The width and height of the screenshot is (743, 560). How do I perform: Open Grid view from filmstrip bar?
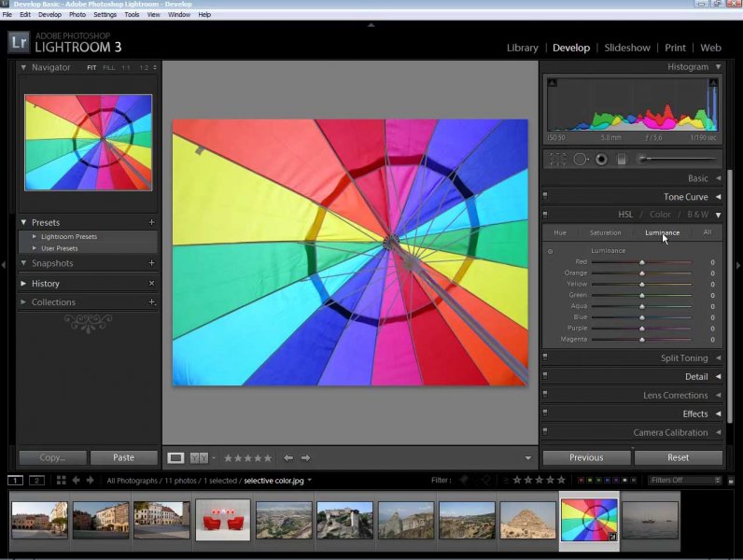point(61,481)
